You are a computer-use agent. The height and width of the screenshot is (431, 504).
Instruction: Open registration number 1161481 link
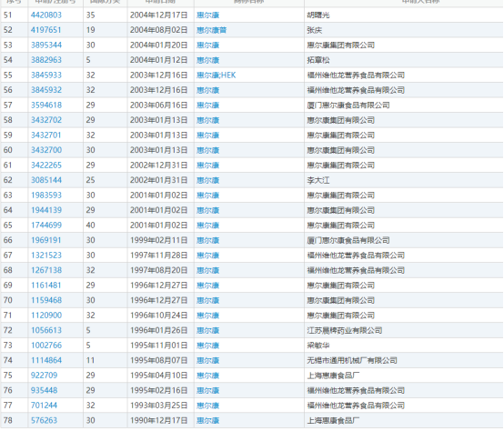click(x=46, y=286)
